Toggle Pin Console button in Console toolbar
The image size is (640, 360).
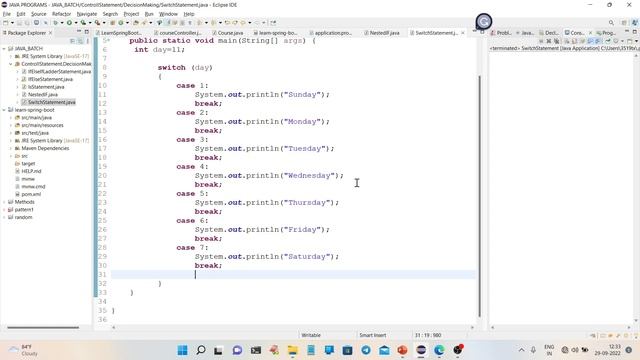point(608,41)
